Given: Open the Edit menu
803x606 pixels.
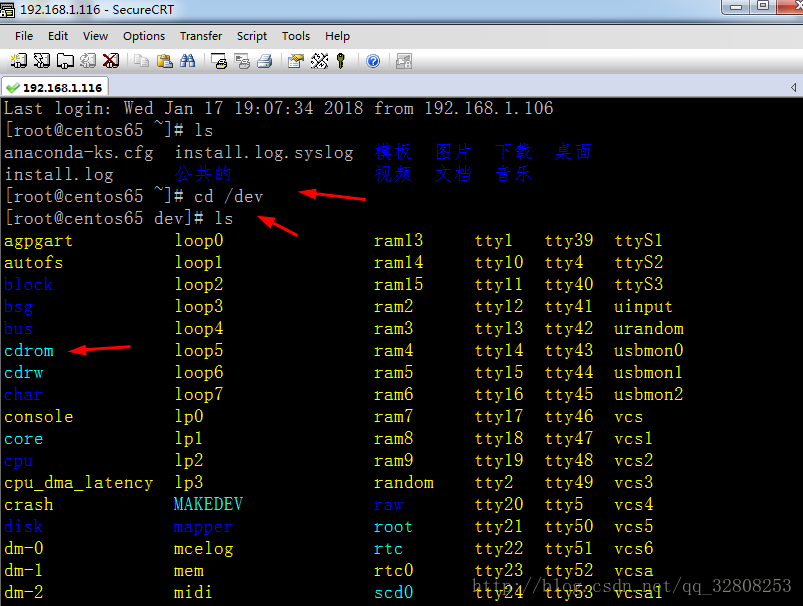Looking at the screenshot, I should pyautogui.click(x=58, y=36).
